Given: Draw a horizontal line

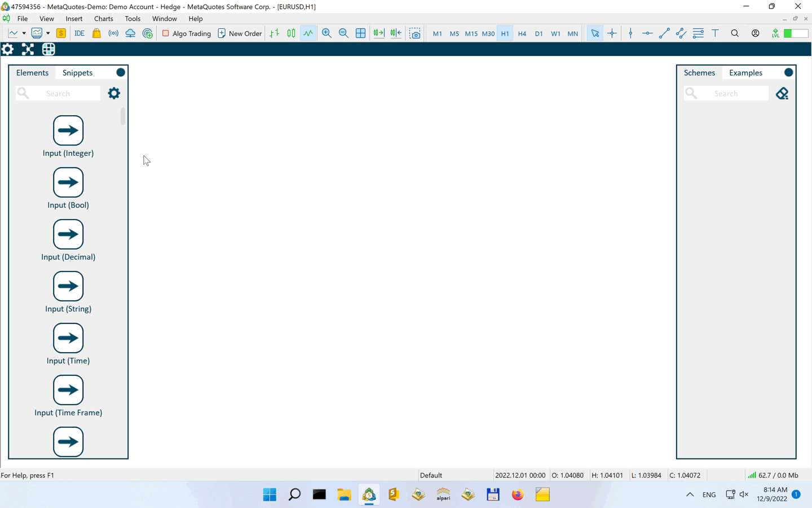Looking at the screenshot, I should (647, 33).
